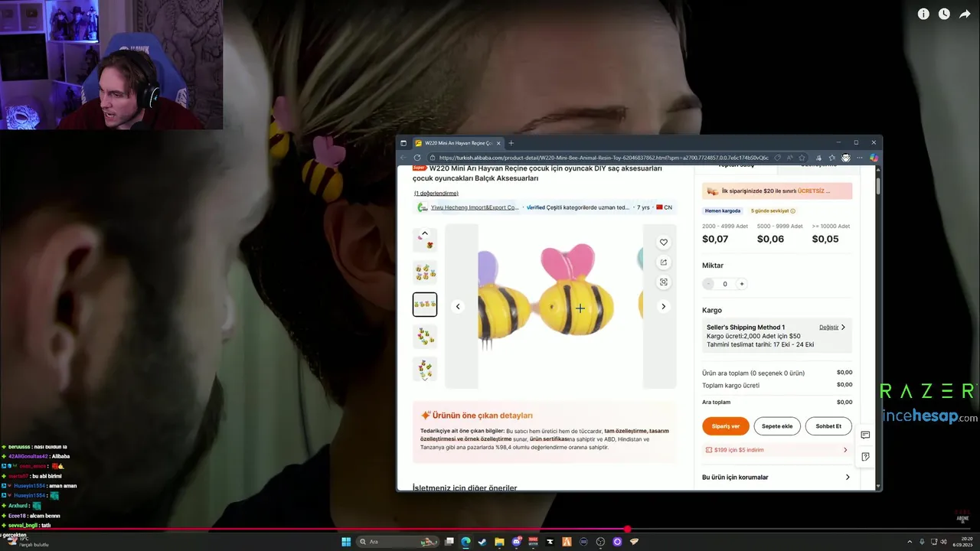Select the $0,05 price tier for >=10000 Adet

tap(831, 233)
